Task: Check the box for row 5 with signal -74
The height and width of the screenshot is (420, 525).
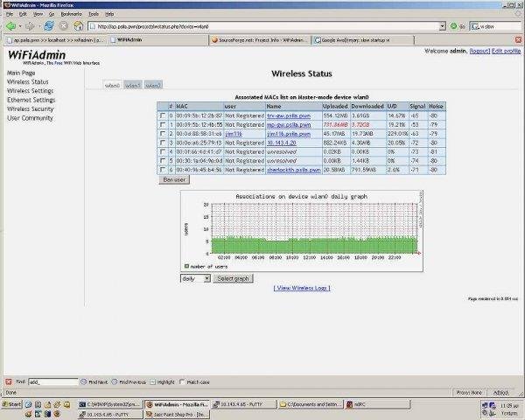Action: tap(163, 161)
